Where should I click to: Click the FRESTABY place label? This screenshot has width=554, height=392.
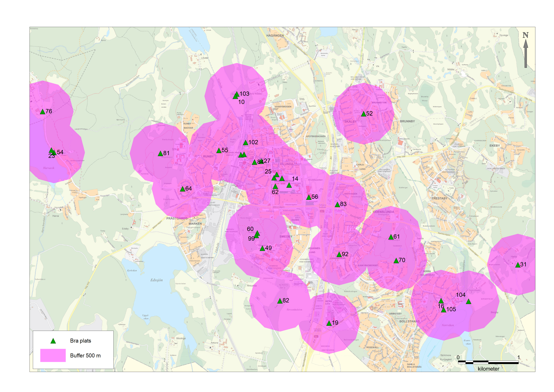(x=439, y=198)
